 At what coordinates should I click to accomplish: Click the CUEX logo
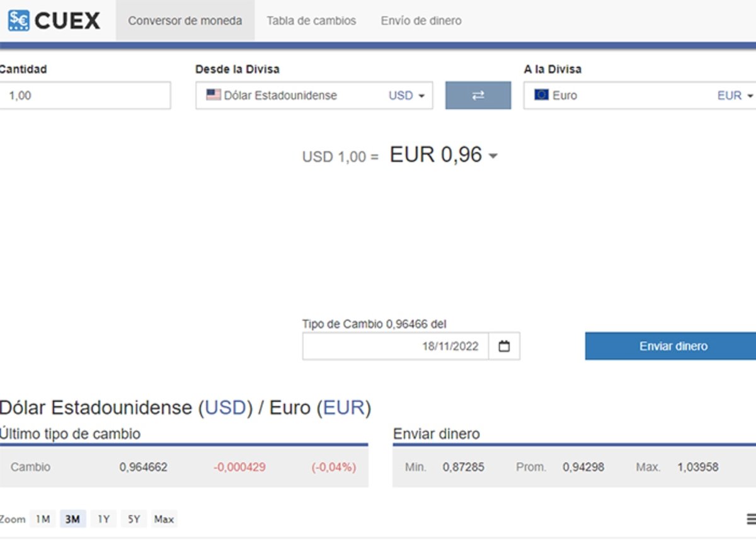[x=54, y=21]
